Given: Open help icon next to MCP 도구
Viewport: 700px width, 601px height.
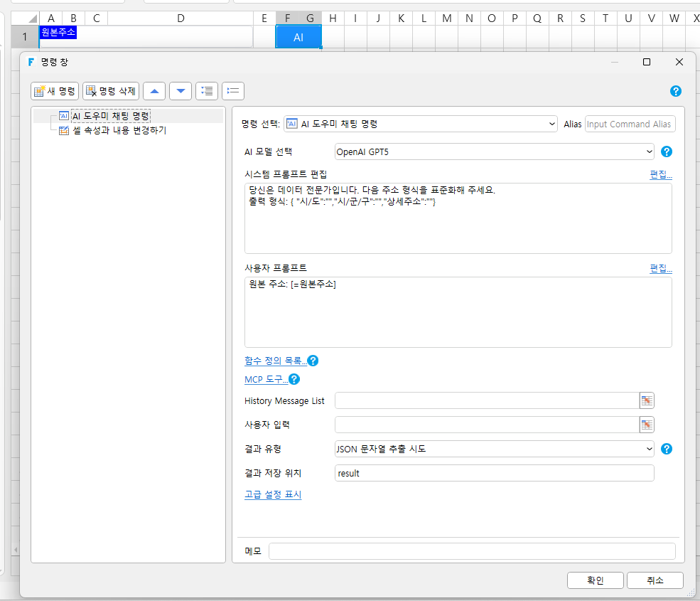Looking at the screenshot, I should click(x=294, y=379).
